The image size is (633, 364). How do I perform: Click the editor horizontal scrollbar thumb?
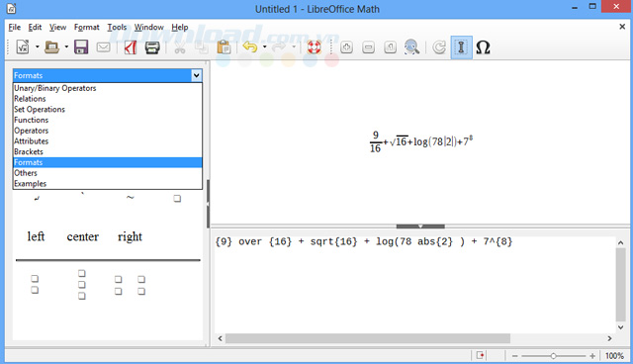coord(368,338)
